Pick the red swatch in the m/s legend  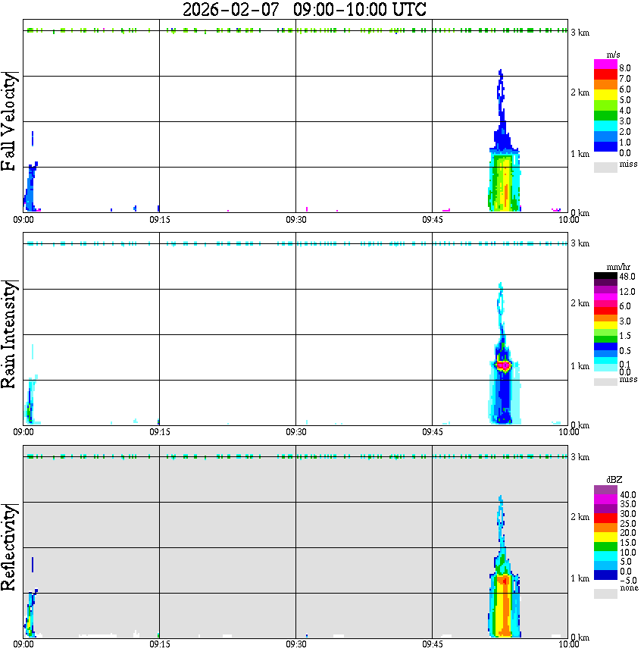[x=605, y=75]
